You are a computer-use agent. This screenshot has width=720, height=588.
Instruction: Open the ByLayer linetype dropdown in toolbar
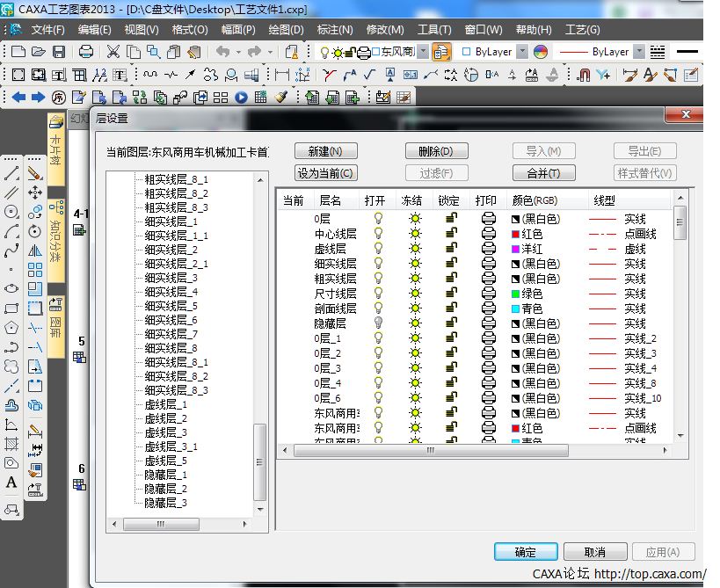[x=639, y=52]
